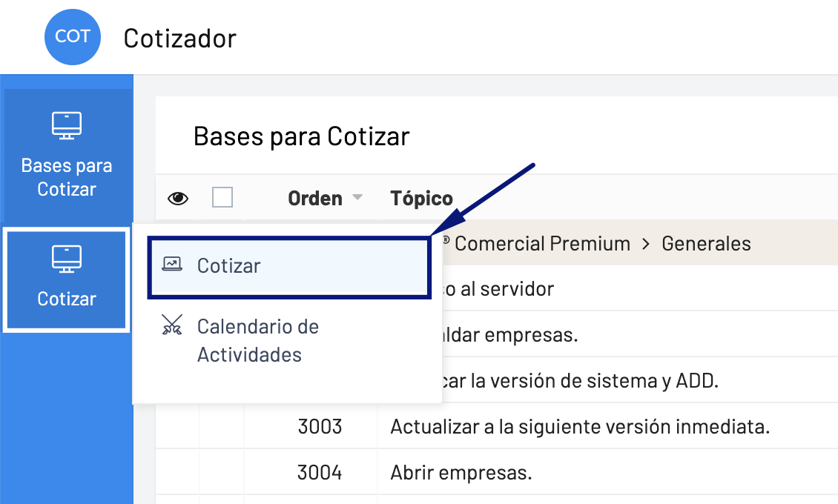This screenshot has height=504, width=838.
Task: Open the Generales breadcrumb in group row
Action: [706, 243]
